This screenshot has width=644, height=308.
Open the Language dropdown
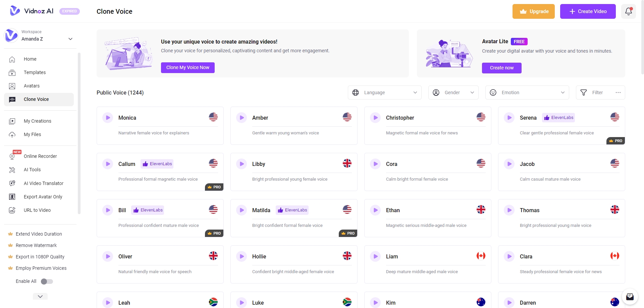385,93
